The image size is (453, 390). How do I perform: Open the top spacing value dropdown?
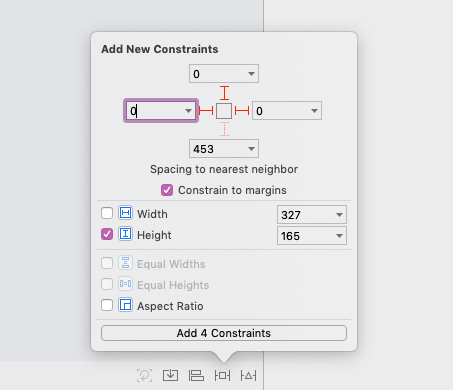click(x=251, y=74)
